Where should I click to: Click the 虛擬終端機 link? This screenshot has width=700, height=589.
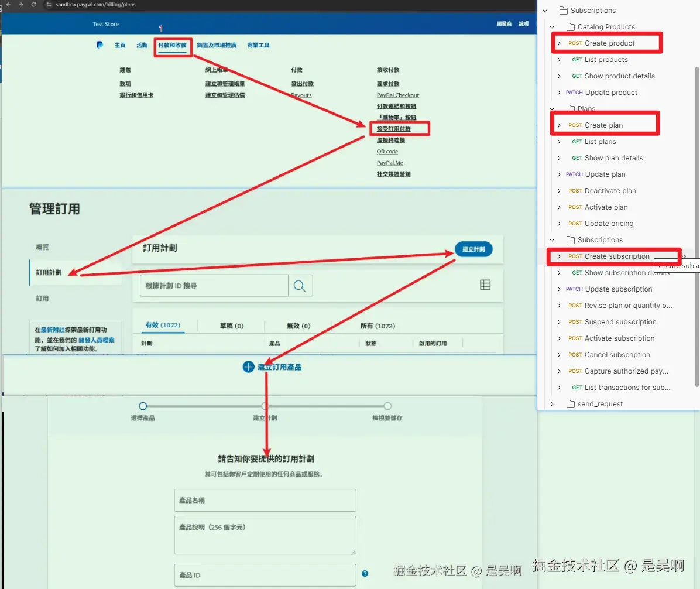click(x=390, y=140)
